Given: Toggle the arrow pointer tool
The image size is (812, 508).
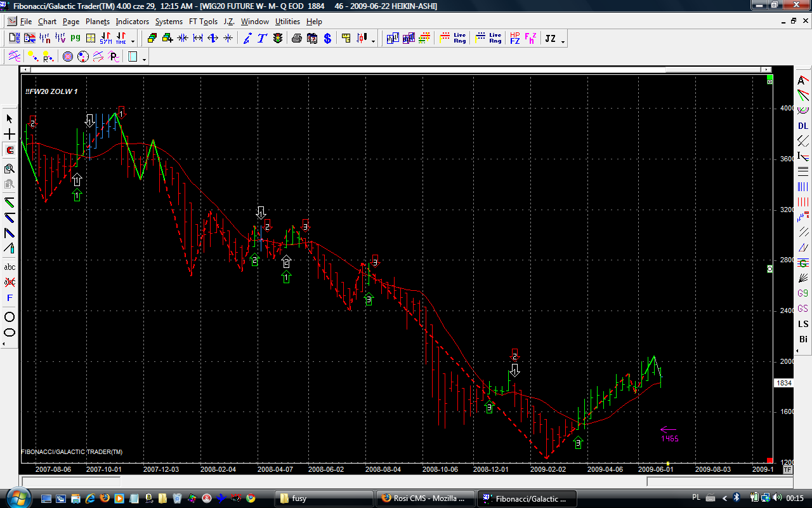Looking at the screenshot, I should coord(10,119).
